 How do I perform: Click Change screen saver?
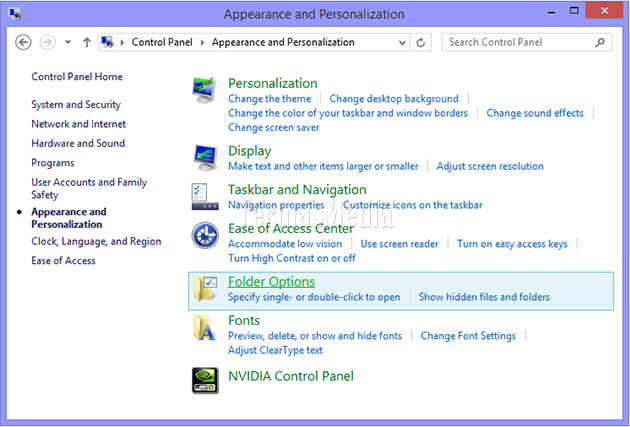(274, 127)
